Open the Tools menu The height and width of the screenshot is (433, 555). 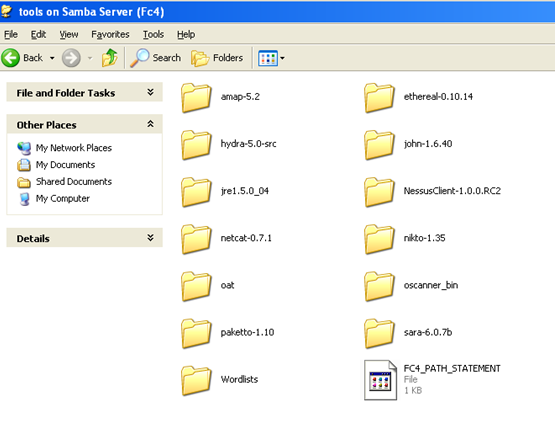coord(153,34)
